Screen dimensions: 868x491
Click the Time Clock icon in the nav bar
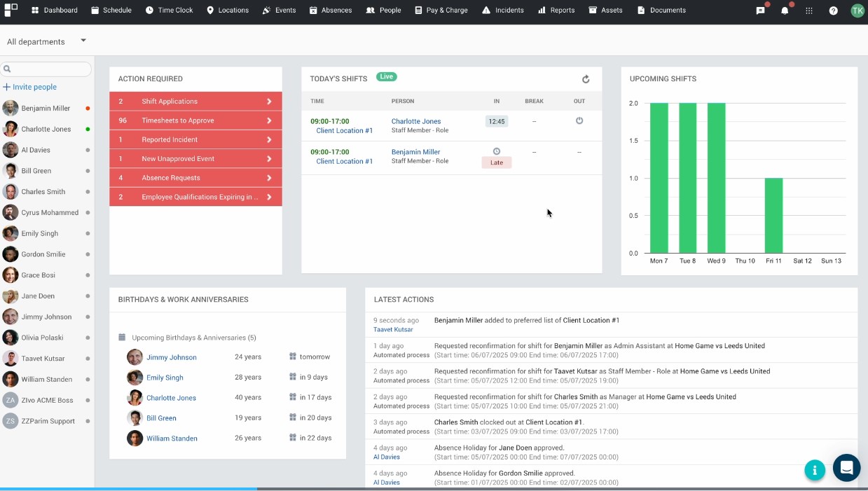149,11
